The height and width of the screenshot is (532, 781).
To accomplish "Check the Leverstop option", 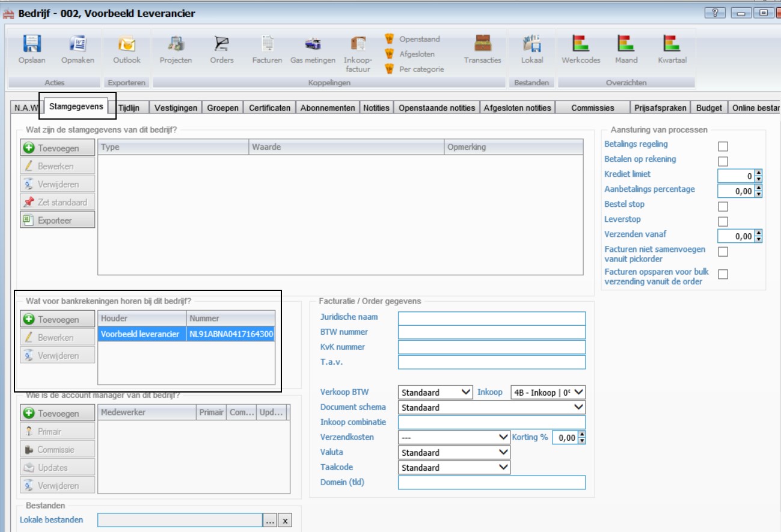I will 723,222.
